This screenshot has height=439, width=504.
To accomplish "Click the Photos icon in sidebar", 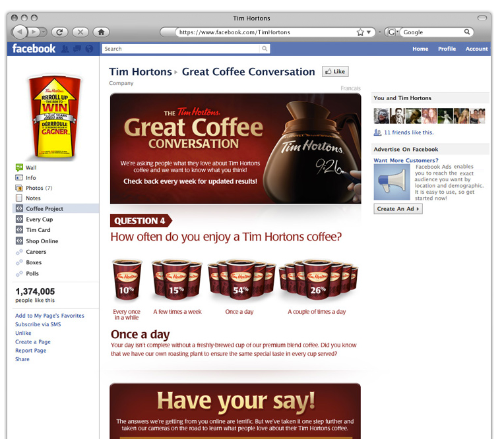I will click(x=19, y=188).
